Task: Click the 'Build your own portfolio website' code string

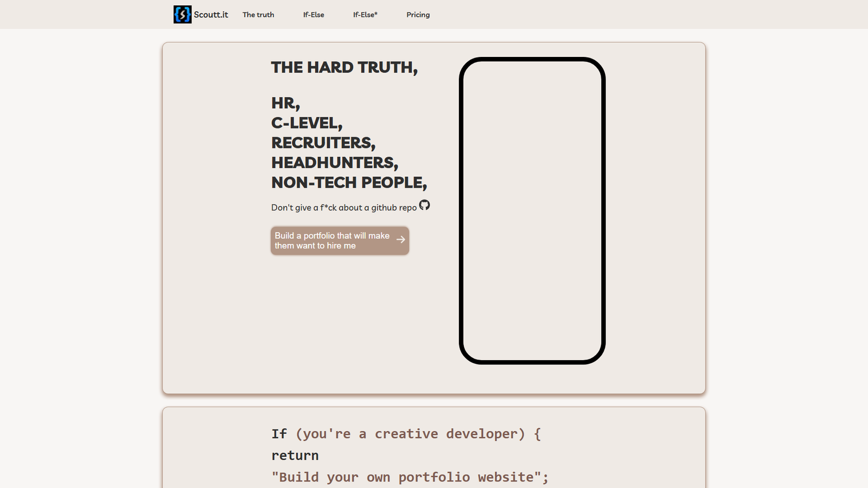Action: click(410, 477)
